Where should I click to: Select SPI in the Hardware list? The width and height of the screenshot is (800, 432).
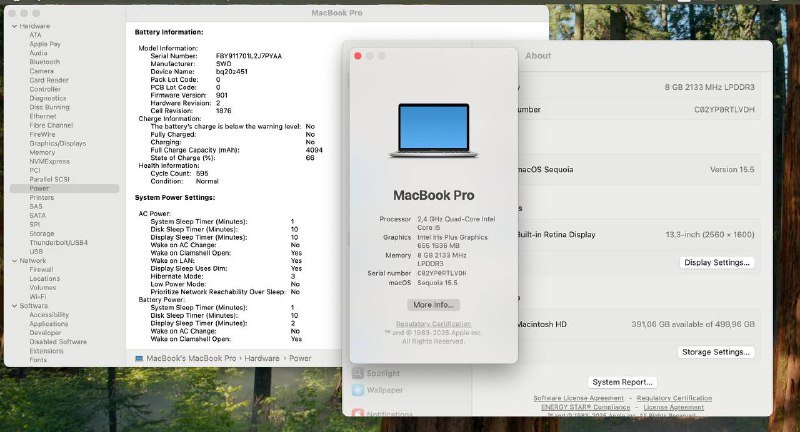click(x=34, y=224)
